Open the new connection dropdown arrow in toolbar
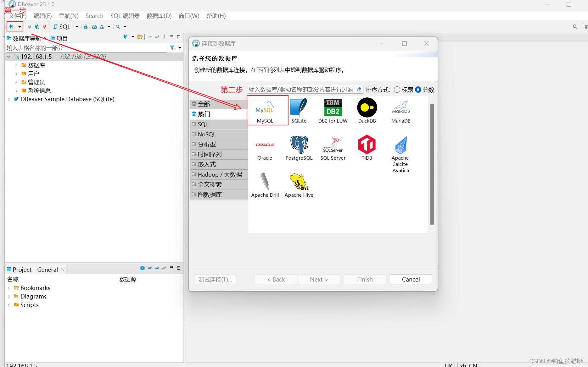 coord(20,27)
